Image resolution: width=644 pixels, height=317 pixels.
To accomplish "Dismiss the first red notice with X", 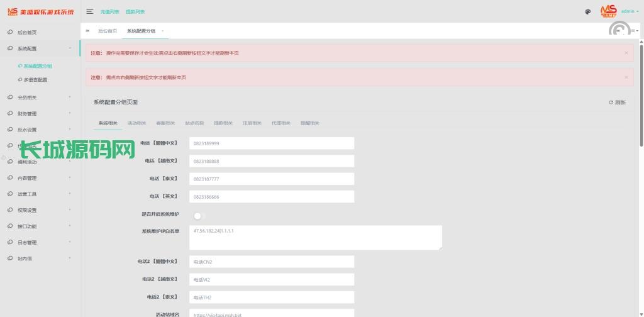I will click(626, 53).
